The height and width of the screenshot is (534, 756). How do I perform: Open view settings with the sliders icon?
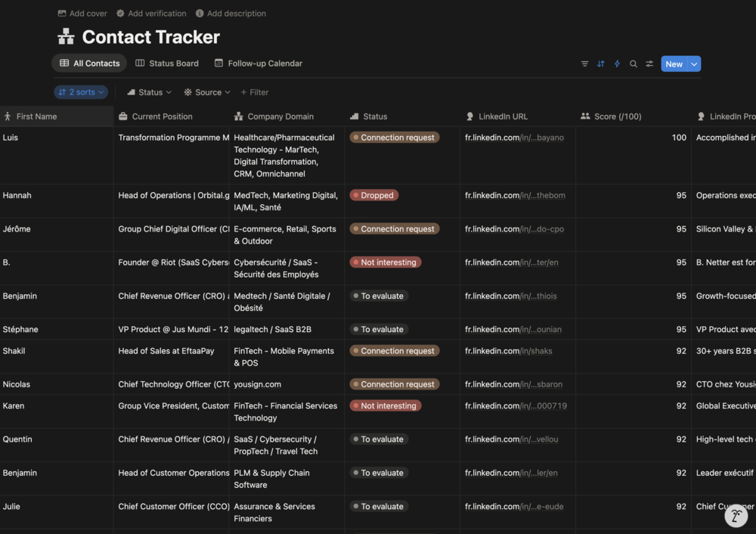coord(649,64)
